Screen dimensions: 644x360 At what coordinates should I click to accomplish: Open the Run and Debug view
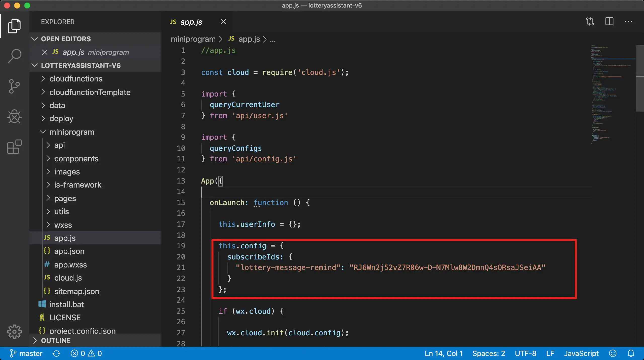click(x=14, y=117)
